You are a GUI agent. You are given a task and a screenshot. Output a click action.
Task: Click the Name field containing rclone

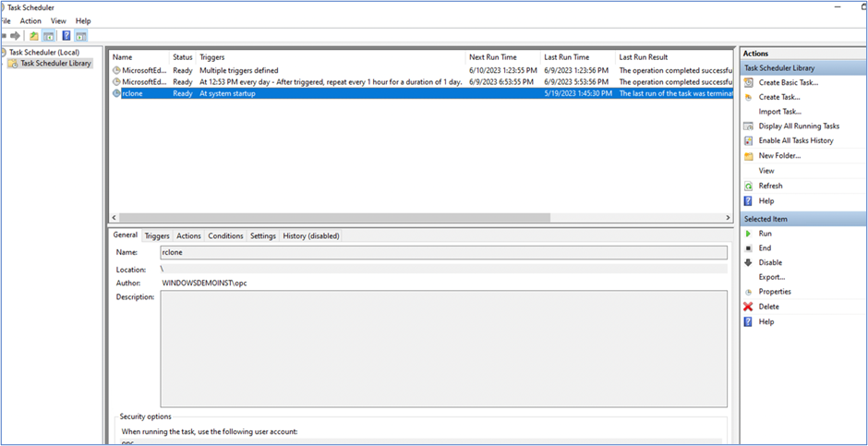pos(443,252)
